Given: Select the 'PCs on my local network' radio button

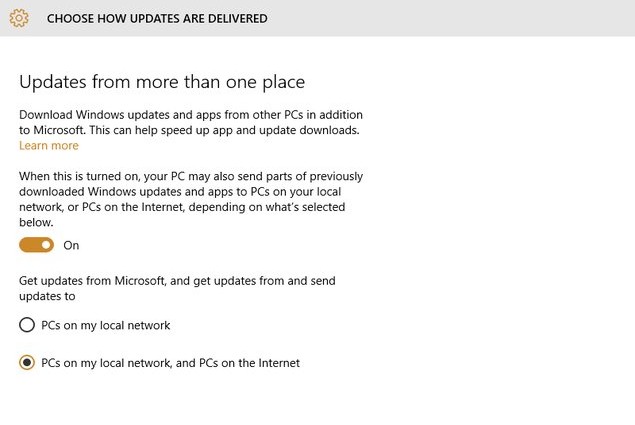Looking at the screenshot, I should tap(27, 325).
